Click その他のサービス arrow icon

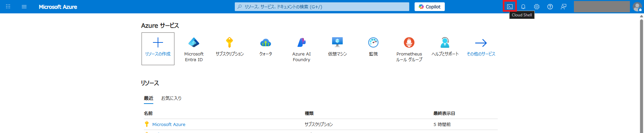click(x=481, y=43)
